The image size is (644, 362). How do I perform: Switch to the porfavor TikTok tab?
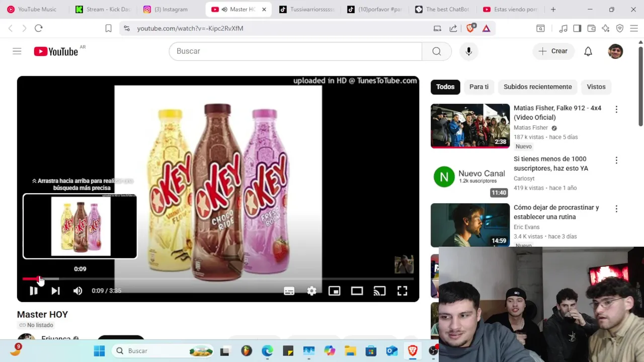[x=375, y=10]
